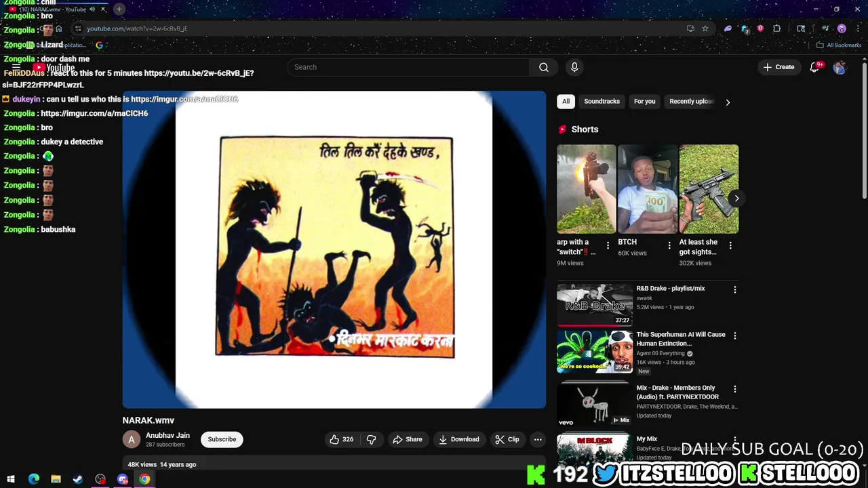Click the Google bookmark shortcut
The height and width of the screenshot is (488, 868).
click(x=99, y=45)
